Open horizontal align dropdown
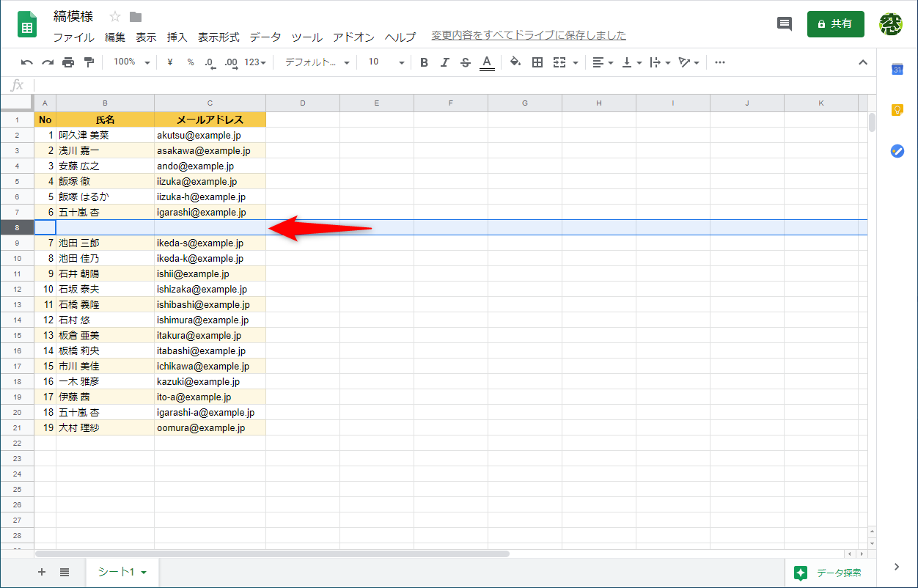Image resolution: width=918 pixels, height=588 pixels. pos(603,62)
